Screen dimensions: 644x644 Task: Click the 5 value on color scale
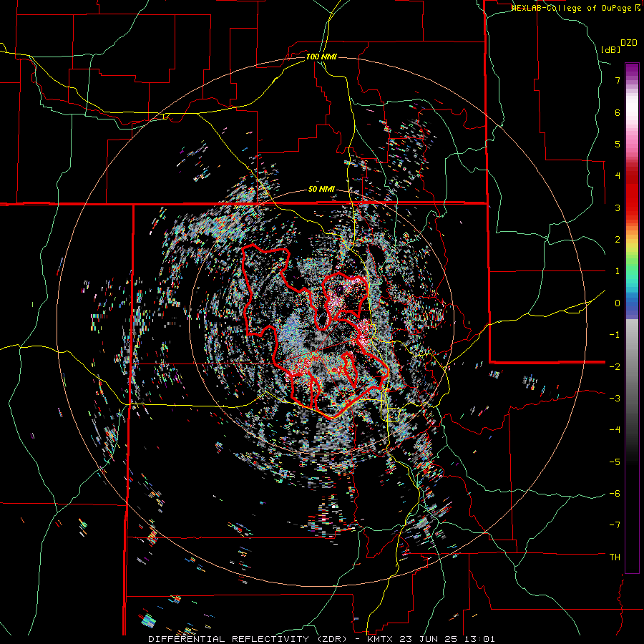618,144
